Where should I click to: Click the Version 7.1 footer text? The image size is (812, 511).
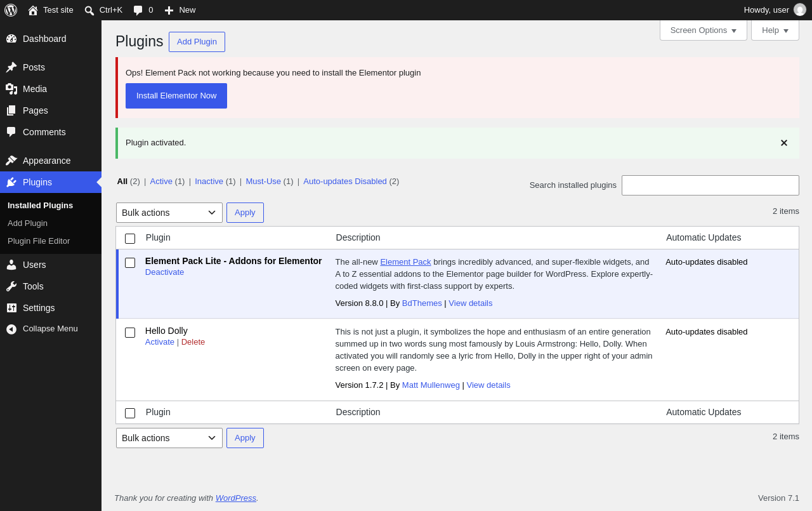(x=778, y=498)
